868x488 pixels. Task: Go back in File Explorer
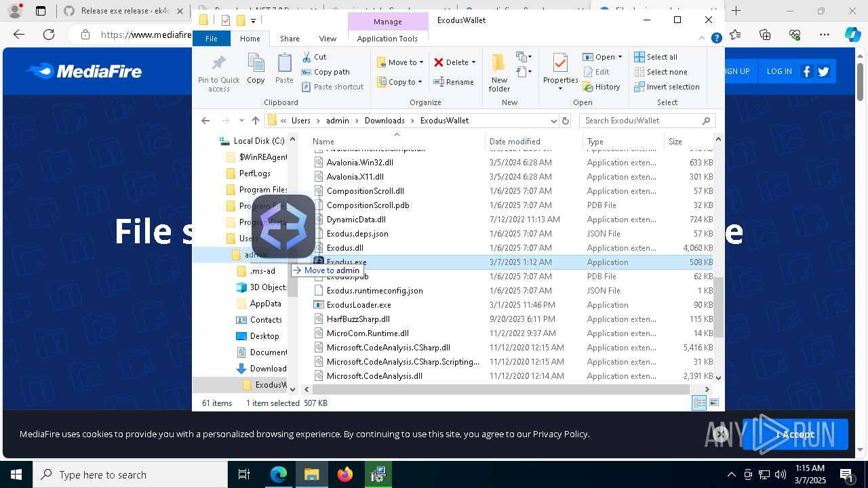(205, 121)
